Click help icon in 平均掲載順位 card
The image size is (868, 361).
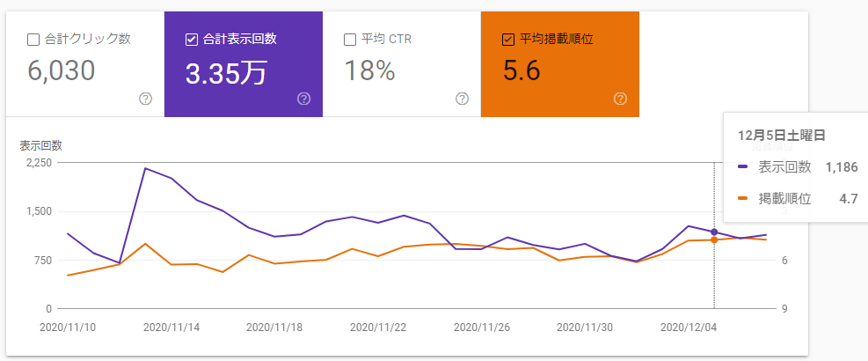pos(621,99)
